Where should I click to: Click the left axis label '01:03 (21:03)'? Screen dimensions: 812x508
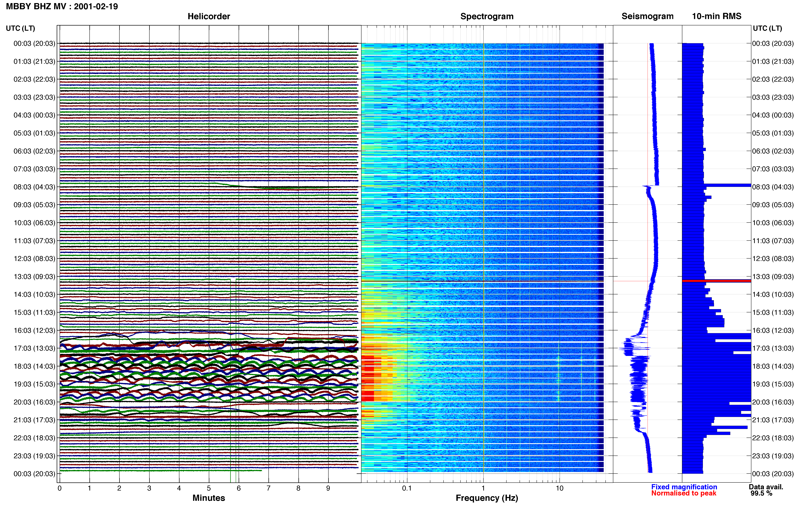[34, 62]
